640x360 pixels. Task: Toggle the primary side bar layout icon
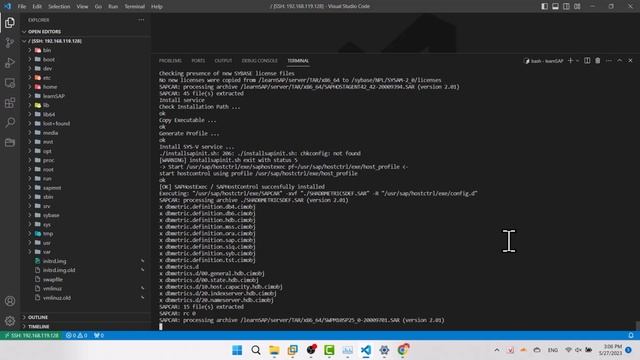544,6
